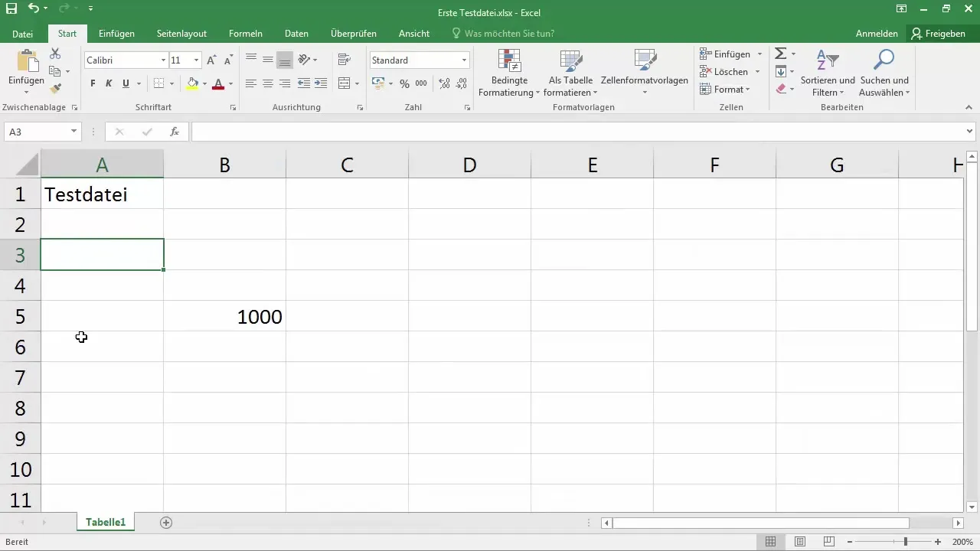
Task: Click the wrap text icon
Action: (344, 60)
